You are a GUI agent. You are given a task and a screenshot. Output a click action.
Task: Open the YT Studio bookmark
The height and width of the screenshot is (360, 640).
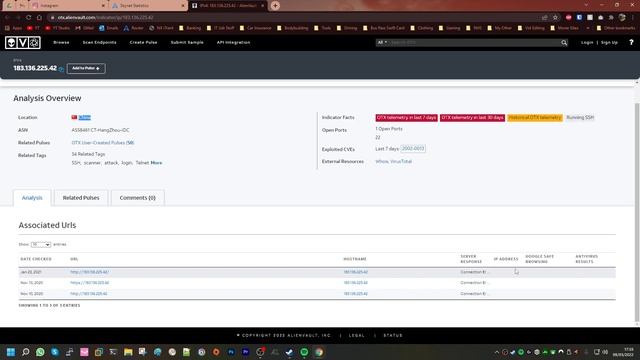58,28
